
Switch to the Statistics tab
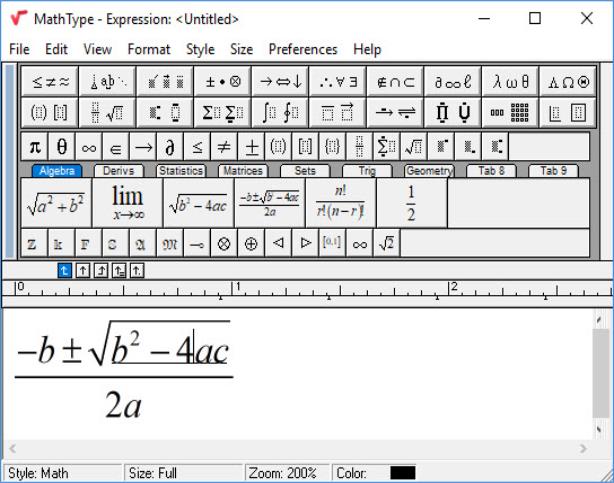[x=181, y=171]
